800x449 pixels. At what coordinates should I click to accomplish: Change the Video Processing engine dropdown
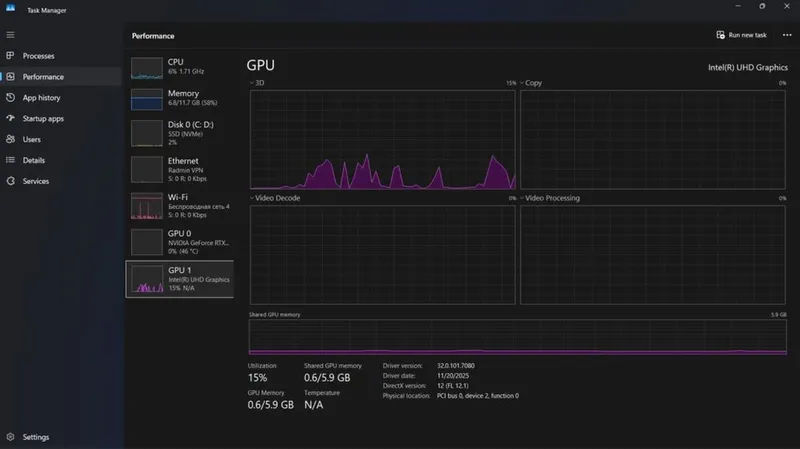pos(549,198)
